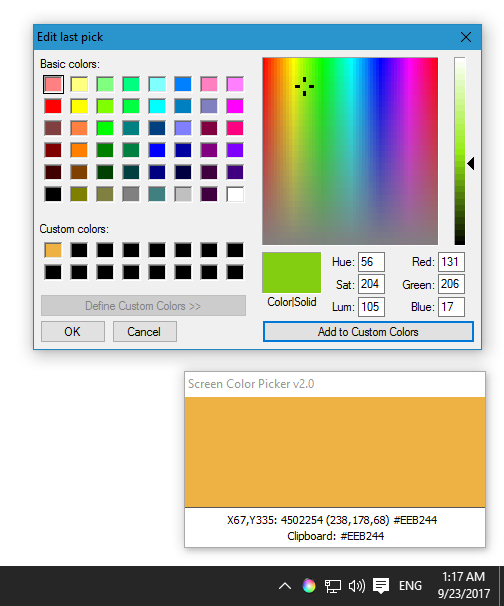504x606 pixels.
Task: Select the bright blue basic color swatch
Action: pyautogui.click(x=157, y=150)
